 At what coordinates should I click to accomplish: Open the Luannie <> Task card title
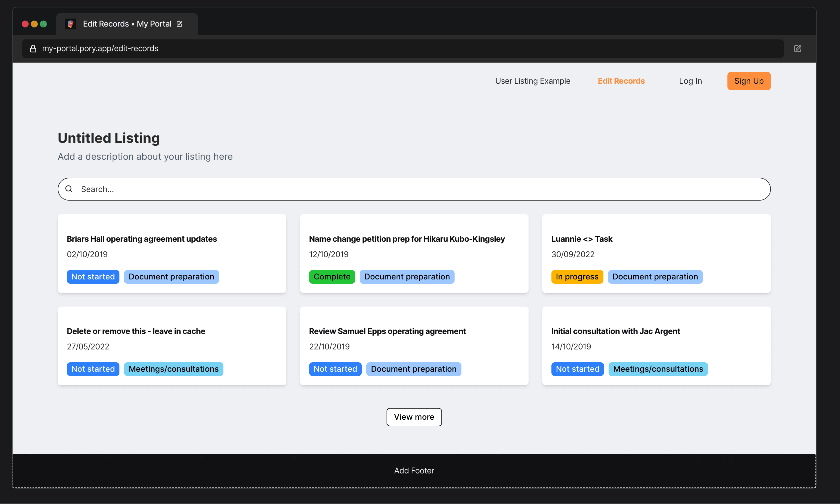[582, 239]
